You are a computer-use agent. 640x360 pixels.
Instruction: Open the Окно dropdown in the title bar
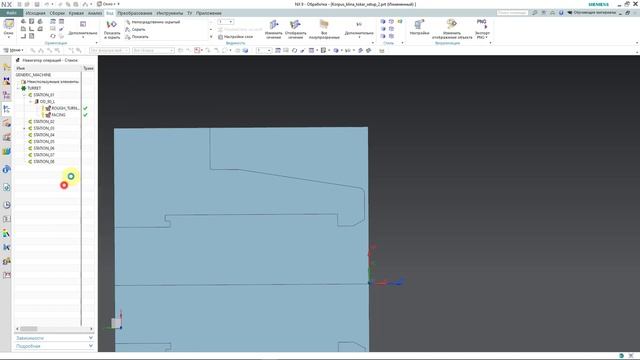pos(108,4)
